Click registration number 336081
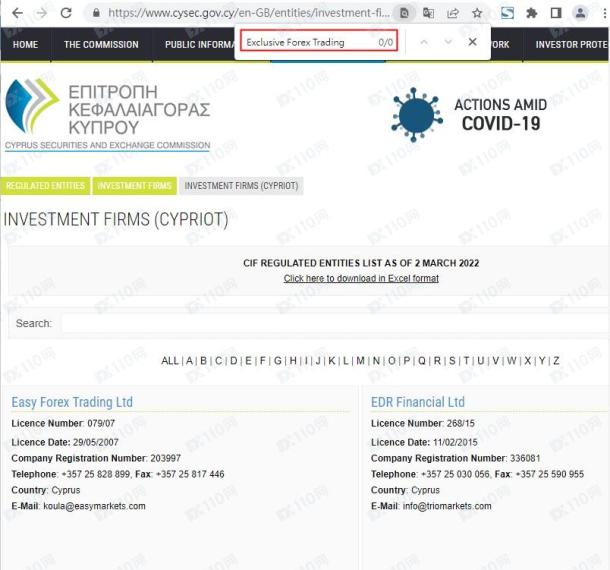The width and height of the screenshot is (610, 570). (525, 458)
